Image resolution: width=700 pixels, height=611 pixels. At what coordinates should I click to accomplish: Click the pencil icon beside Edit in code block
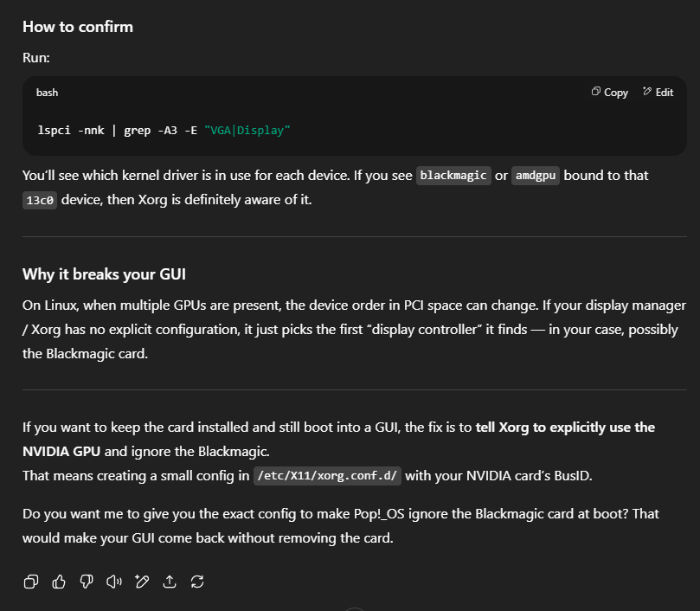(x=647, y=92)
